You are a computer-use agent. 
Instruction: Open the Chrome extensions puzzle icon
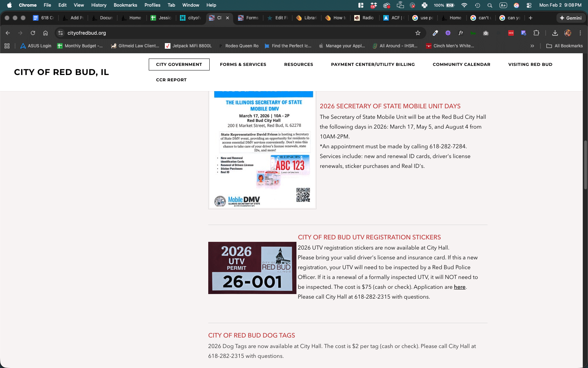click(536, 33)
